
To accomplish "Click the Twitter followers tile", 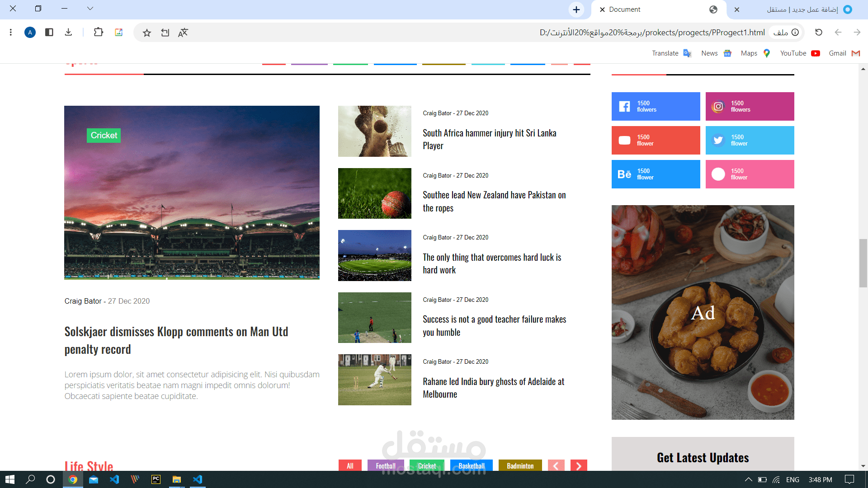I will pyautogui.click(x=750, y=140).
